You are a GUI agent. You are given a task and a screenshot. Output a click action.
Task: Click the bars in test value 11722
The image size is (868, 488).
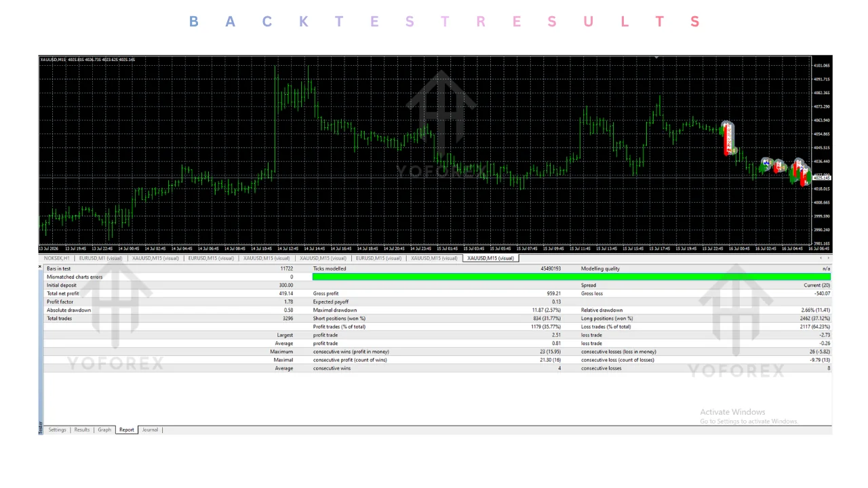[x=286, y=269]
